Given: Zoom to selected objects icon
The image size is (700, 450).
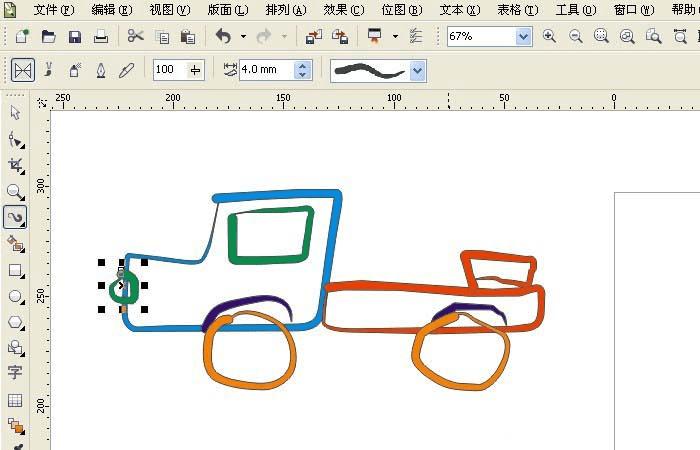Looking at the screenshot, I should click(601, 36).
